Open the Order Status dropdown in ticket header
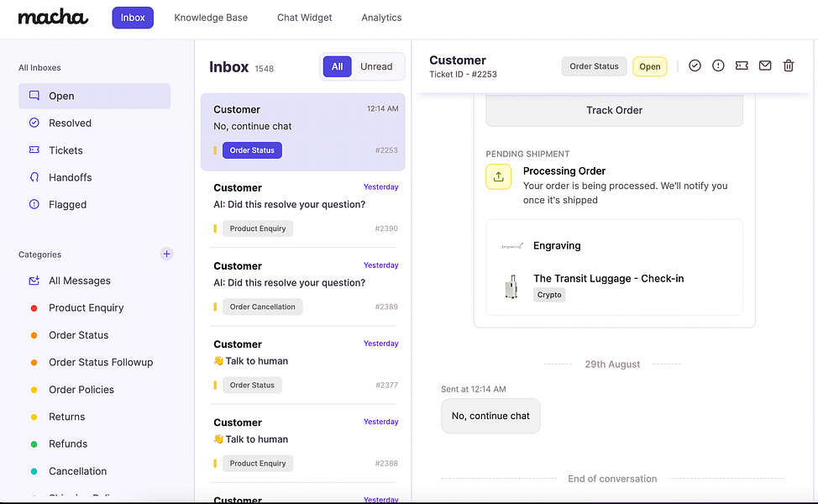The image size is (818, 504). tap(594, 66)
